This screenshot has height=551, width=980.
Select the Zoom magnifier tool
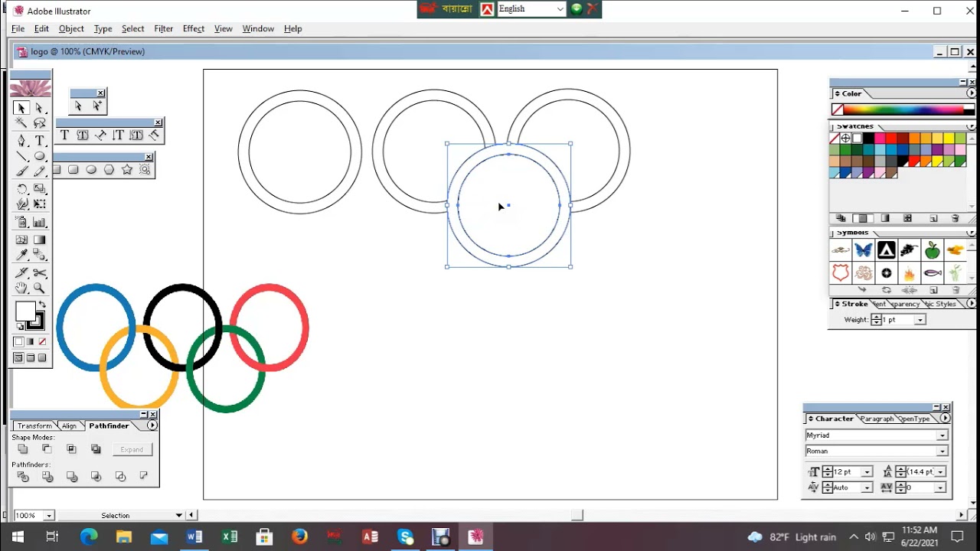click(x=39, y=288)
